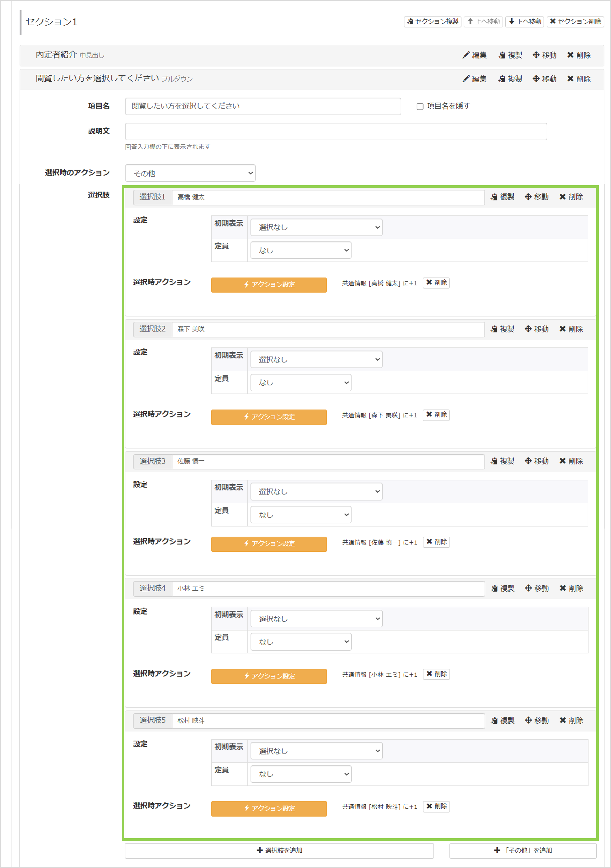Open 定員 dropdown for 選択肢2

(301, 382)
